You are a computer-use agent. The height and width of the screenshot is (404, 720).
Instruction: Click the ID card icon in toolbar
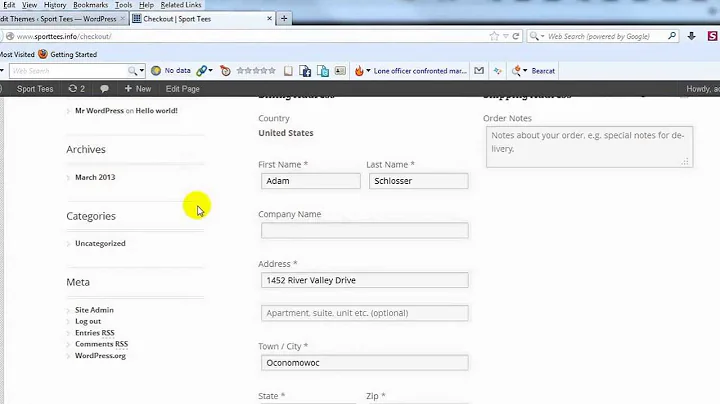[x=340, y=71]
